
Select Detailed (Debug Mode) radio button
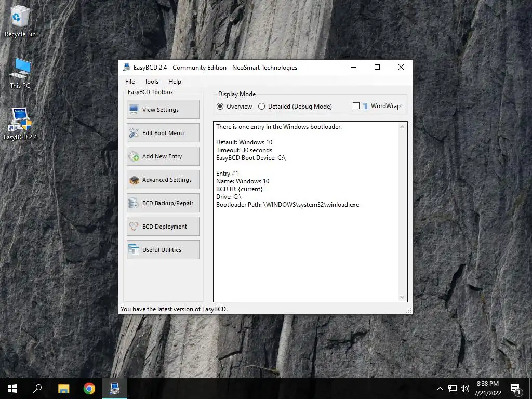pos(295,106)
